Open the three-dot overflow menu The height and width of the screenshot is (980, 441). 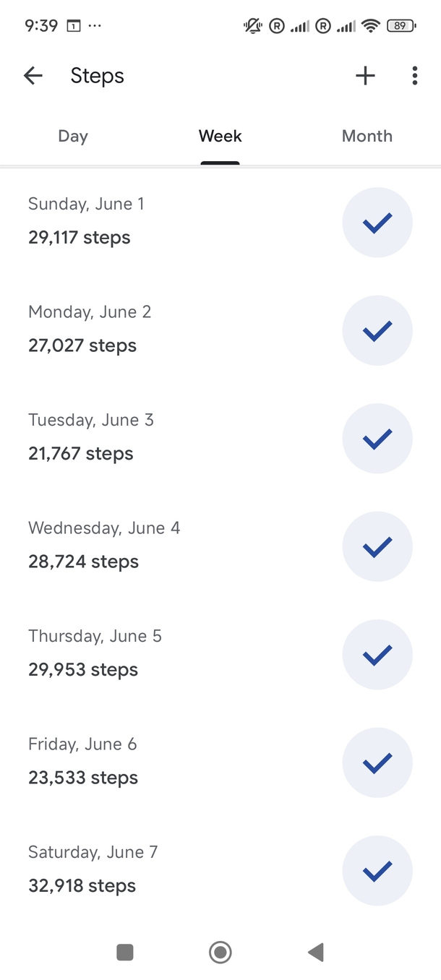(414, 76)
